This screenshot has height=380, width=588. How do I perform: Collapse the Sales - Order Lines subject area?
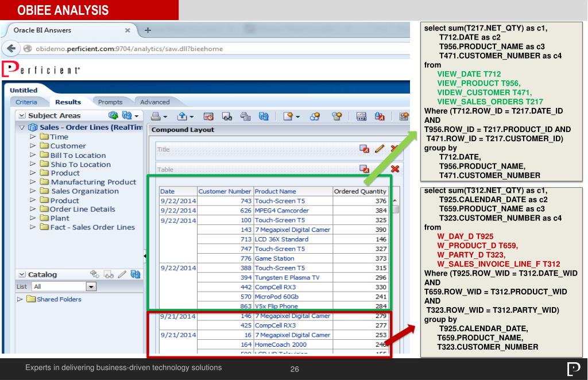pos(22,127)
